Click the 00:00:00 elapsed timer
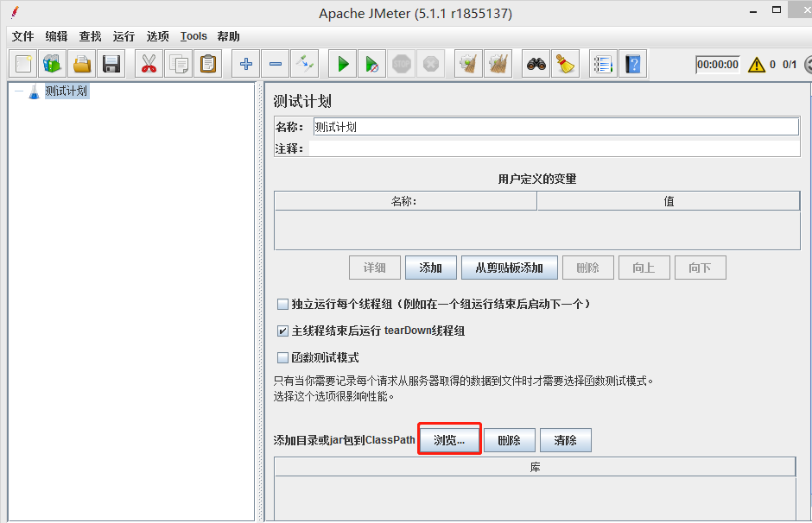 point(718,65)
